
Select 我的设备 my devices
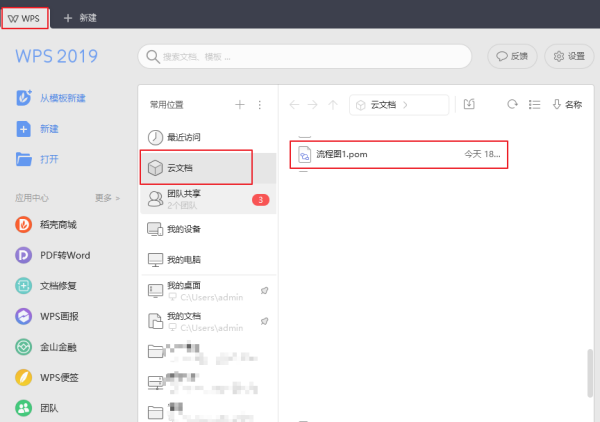[x=209, y=229]
